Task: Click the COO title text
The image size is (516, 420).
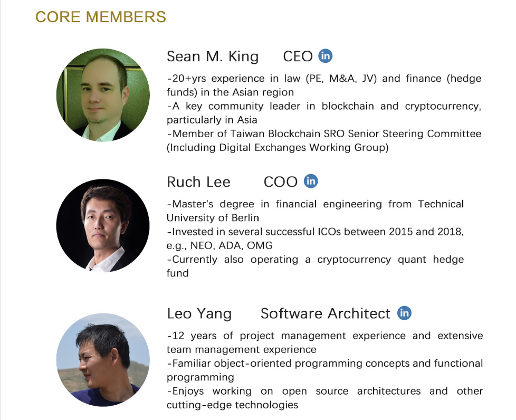Action: [281, 182]
